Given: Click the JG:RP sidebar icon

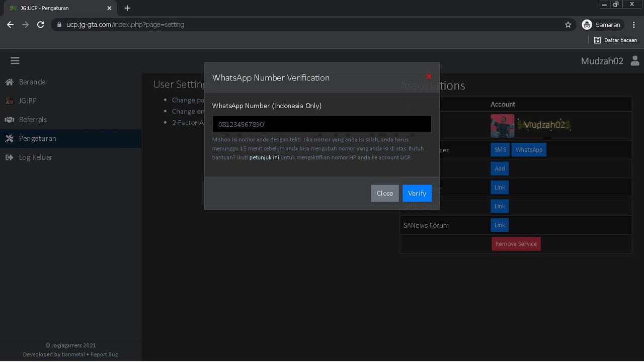Looking at the screenshot, I should tap(9, 101).
